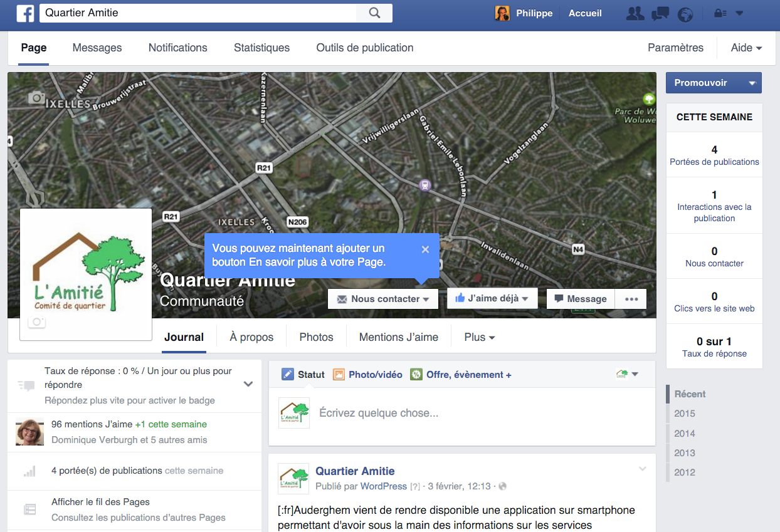Click Dominique Verburgh's profile thumbnail
This screenshot has width=780, height=532.
tap(29, 432)
